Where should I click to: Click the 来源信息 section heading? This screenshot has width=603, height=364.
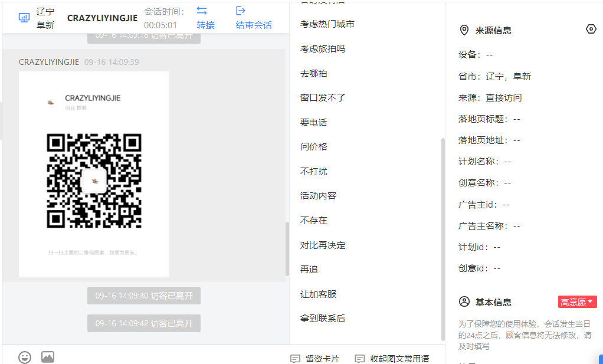coord(493,30)
